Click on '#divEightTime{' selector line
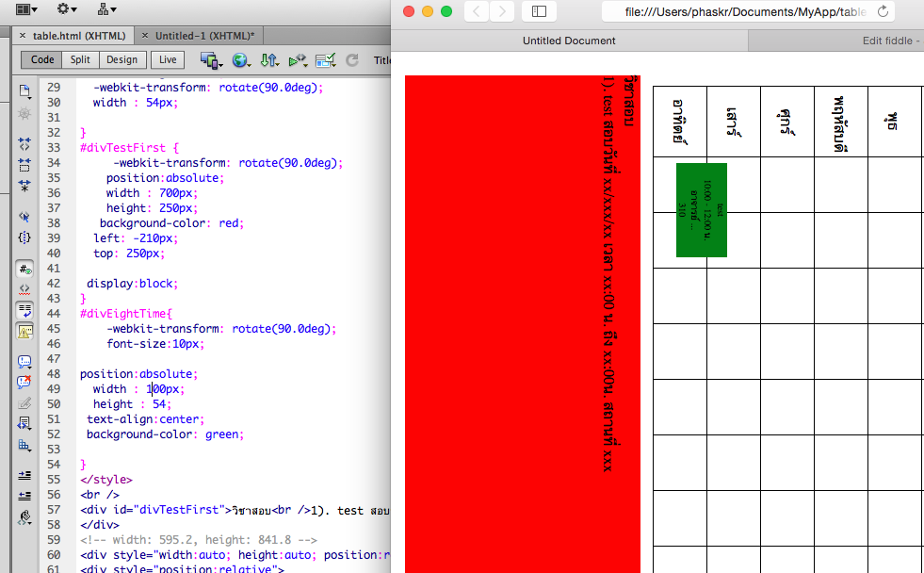Image resolution: width=924 pixels, height=573 pixels. (x=126, y=314)
